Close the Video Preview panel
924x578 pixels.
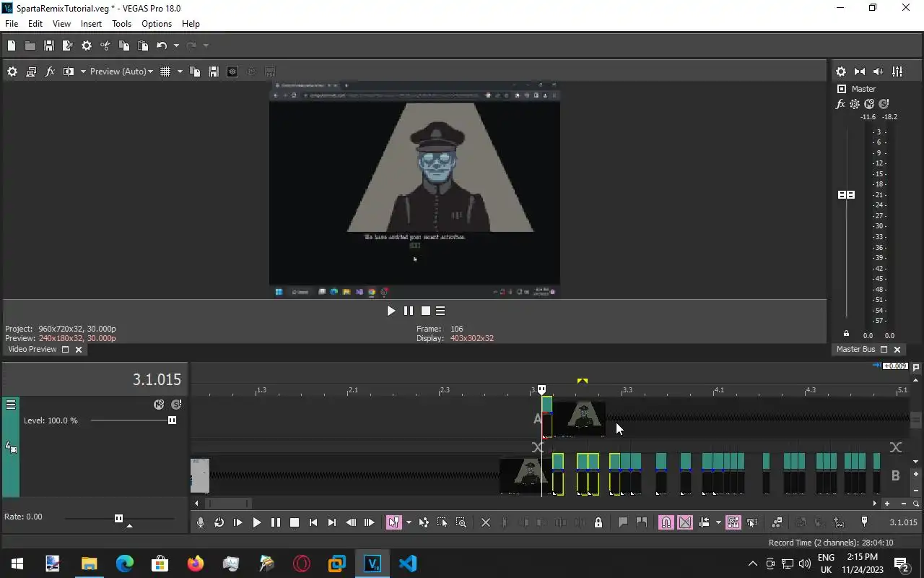(79, 350)
